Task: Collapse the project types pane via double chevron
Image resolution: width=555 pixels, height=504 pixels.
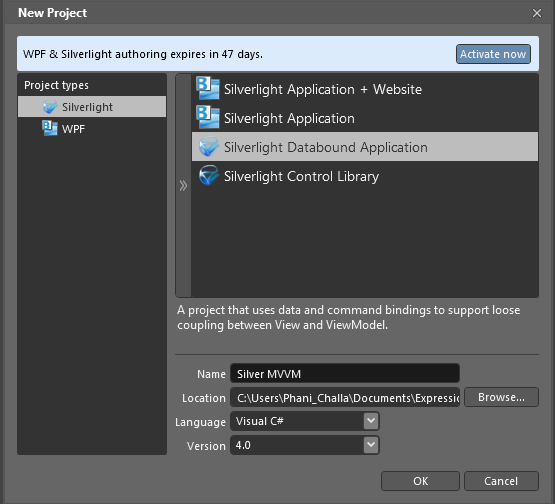Action: pos(183,185)
